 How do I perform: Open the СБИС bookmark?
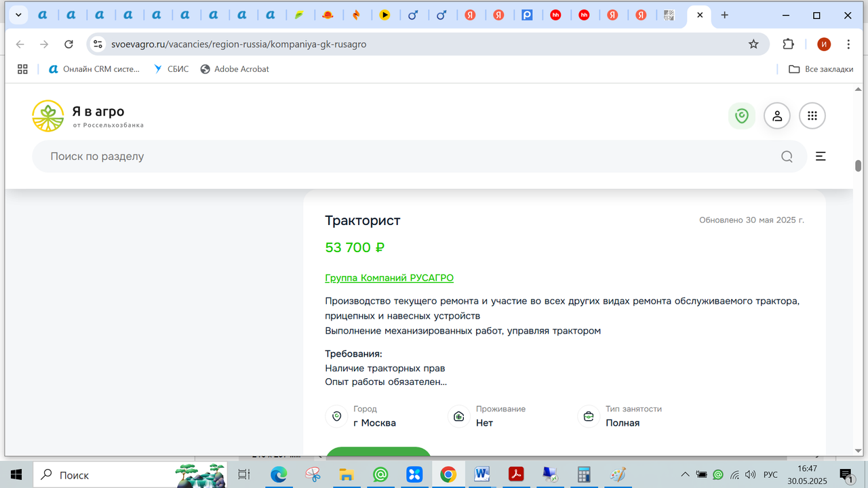171,69
